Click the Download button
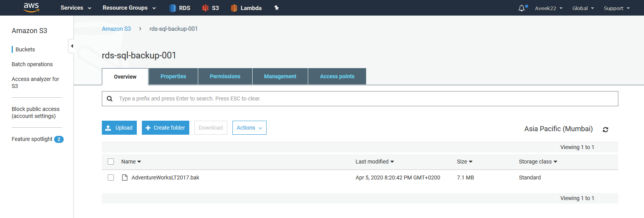 pos(211,128)
